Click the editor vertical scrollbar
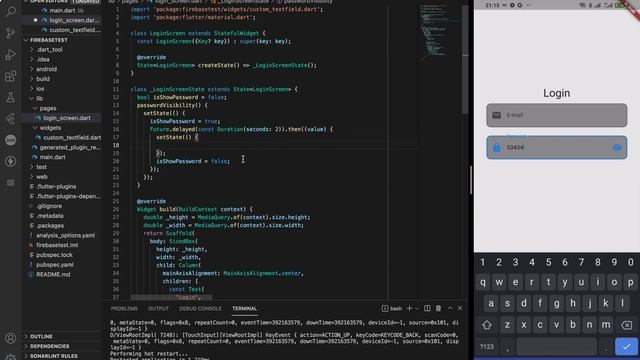Screen dimensions: 640x360 [465, 60]
